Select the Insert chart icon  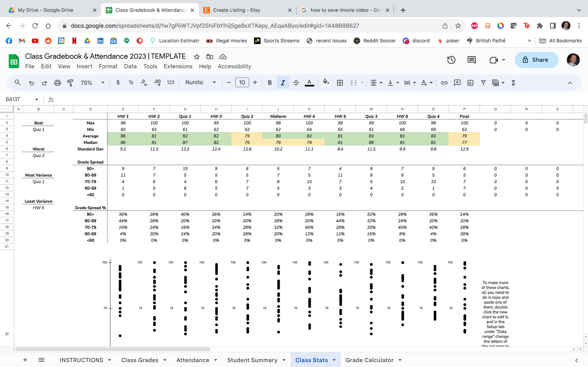470,83
